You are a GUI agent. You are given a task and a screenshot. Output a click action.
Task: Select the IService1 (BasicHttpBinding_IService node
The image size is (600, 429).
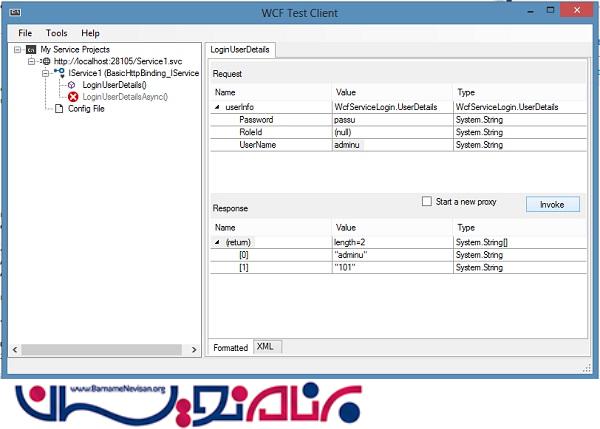click(134, 73)
